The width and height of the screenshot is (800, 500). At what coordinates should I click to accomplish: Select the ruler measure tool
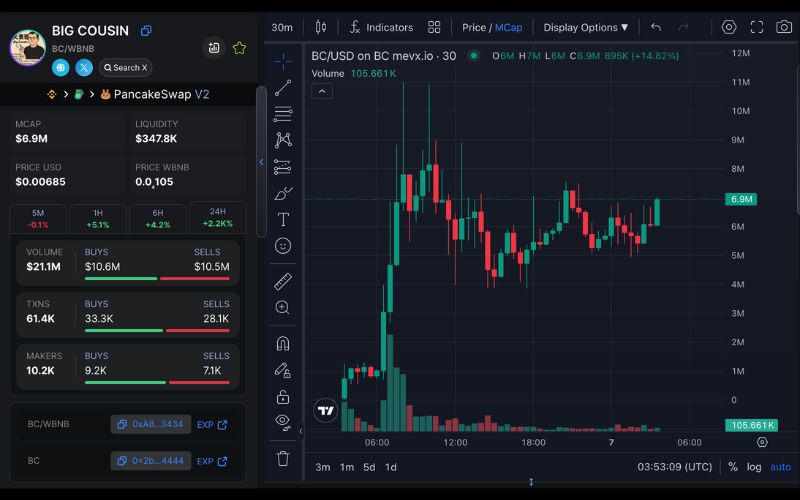coord(283,281)
